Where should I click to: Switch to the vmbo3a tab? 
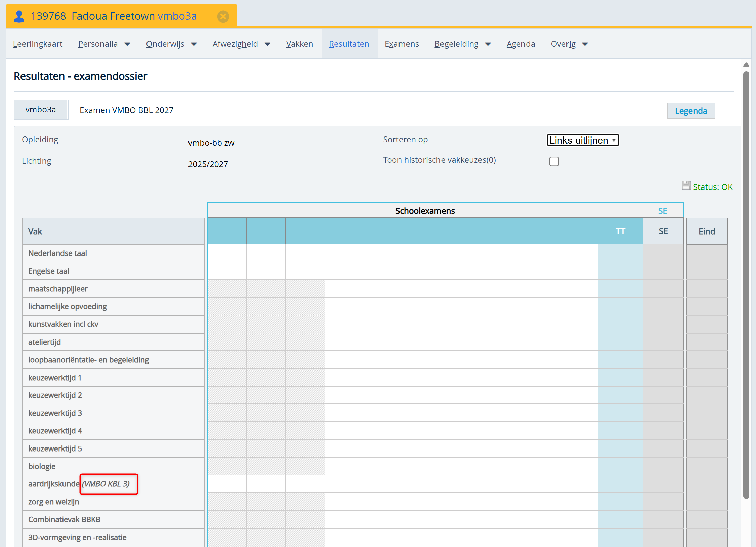tap(41, 110)
